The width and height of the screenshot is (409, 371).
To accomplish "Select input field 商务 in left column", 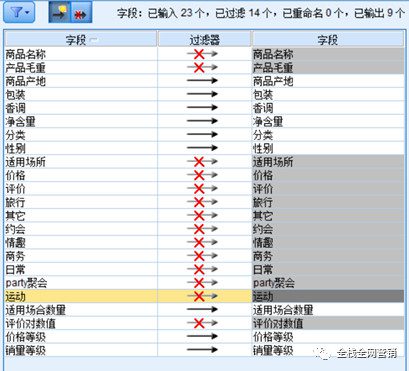I will pos(80,256).
